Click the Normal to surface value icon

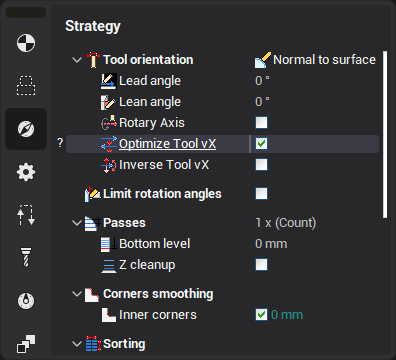263,60
